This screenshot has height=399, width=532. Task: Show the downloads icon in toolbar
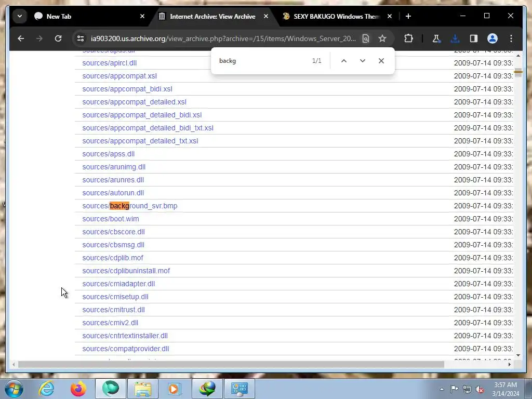point(455,38)
